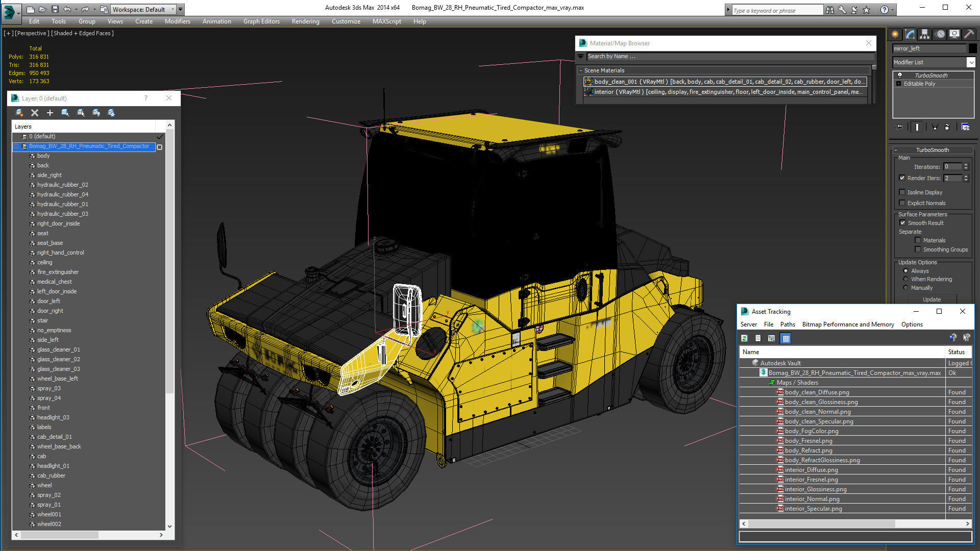Open the Utilities hammer panel tab
This screenshot has height=551, width=980.
tap(969, 34)
